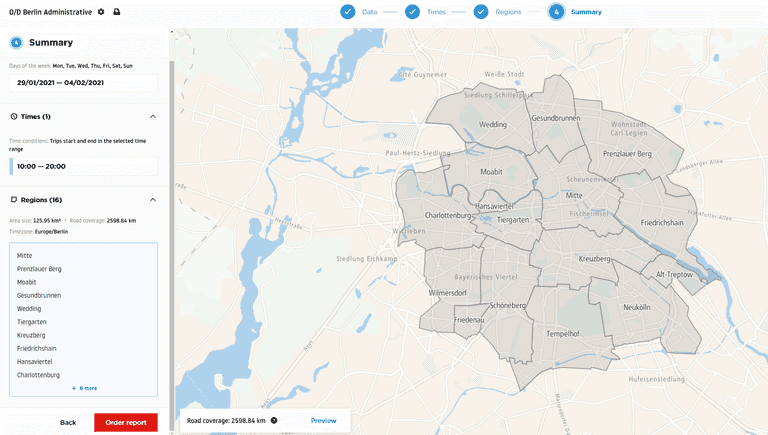Screen dimensions: 768x435
Task: Collapse the Regions (16) section
Action: click(x=152, y=200)
